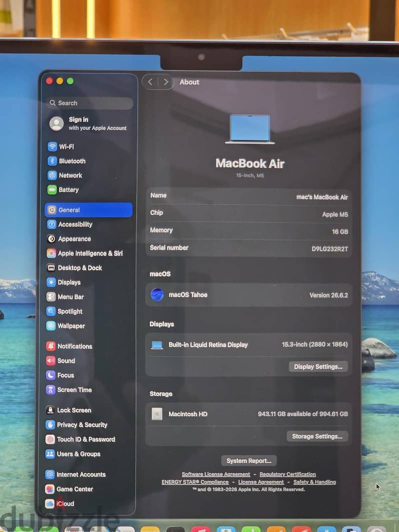Viewport: 399px width, 532px height.
Task: Open System Report button
Action: [249, 461]
